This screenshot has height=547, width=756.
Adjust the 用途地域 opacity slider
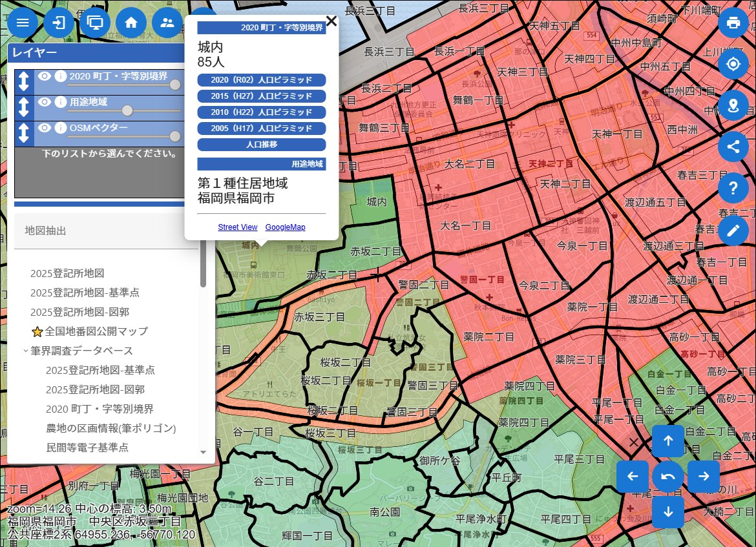click(127, 110)
